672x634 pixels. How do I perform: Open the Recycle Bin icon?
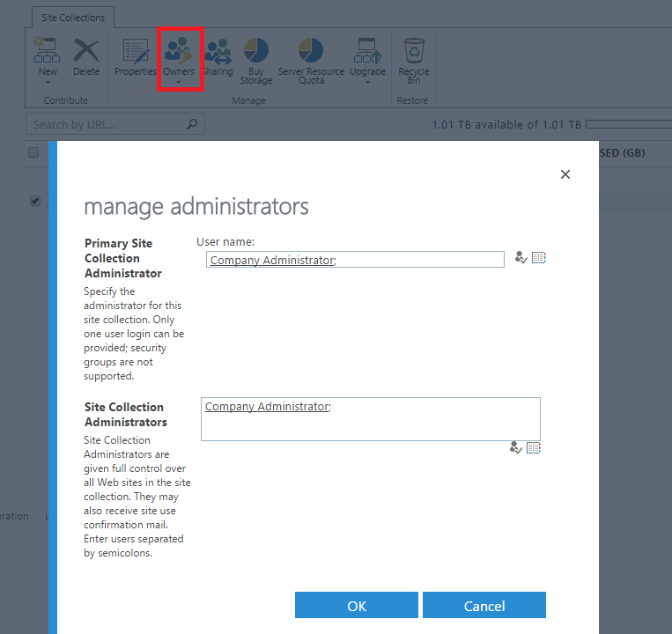pyautogui.click(x=414, y=50)
